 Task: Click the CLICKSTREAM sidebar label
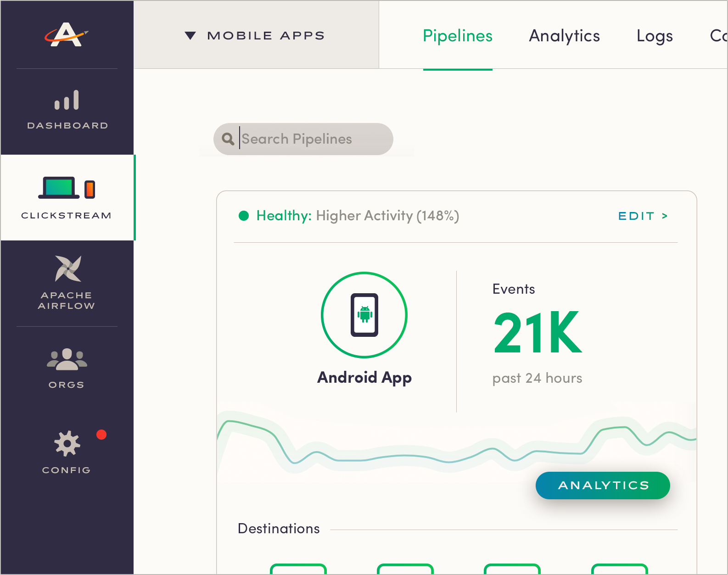coord(67,215)
